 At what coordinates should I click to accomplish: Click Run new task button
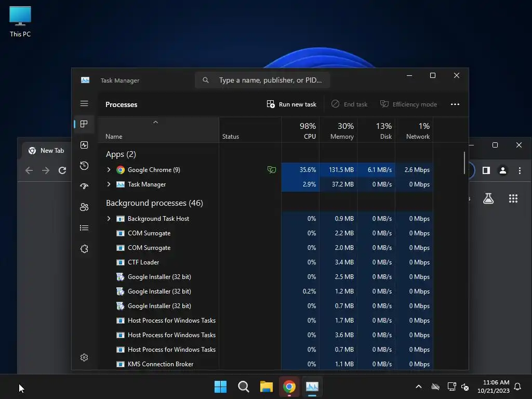point(291,104)
